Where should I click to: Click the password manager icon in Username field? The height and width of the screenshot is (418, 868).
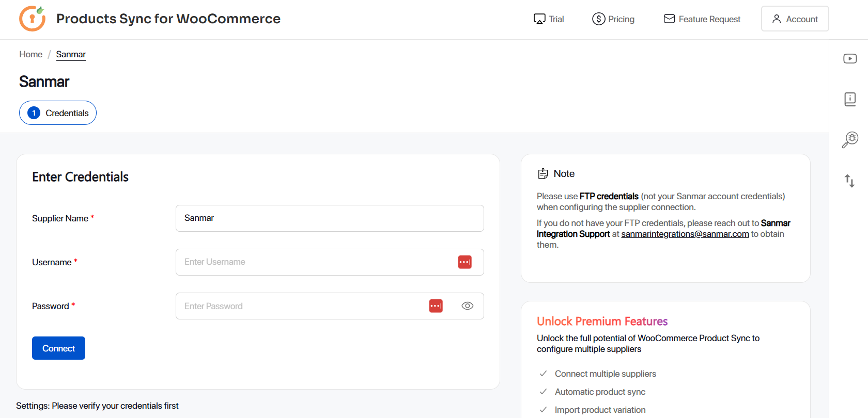click(x=464, y=262)
